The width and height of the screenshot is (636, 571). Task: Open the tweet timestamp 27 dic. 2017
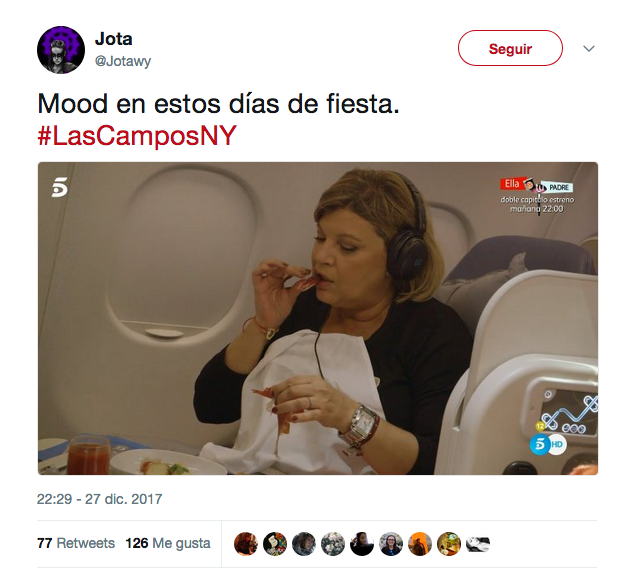[x=99, y=499]
